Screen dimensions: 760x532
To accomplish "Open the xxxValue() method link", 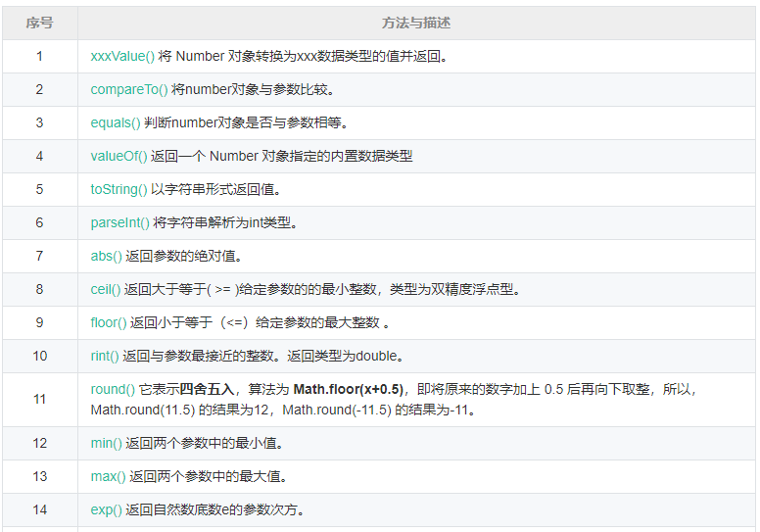I will (x=122, y=56).
